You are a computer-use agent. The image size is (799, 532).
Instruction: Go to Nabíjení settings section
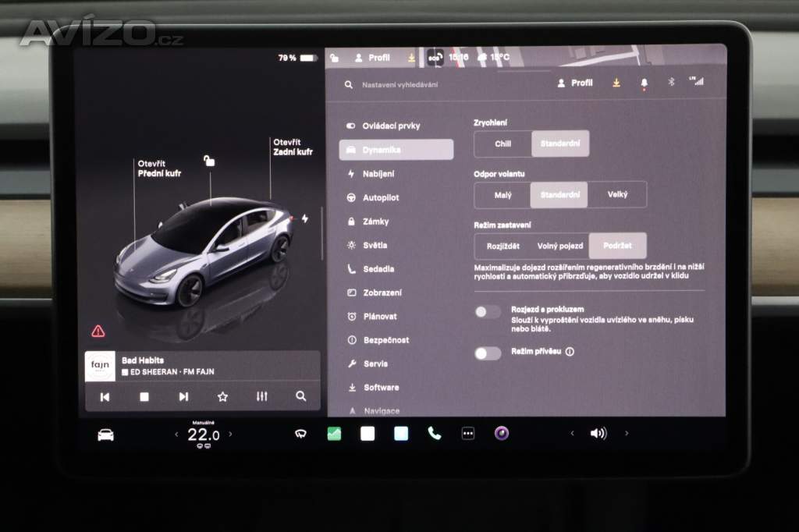[378, 174]
